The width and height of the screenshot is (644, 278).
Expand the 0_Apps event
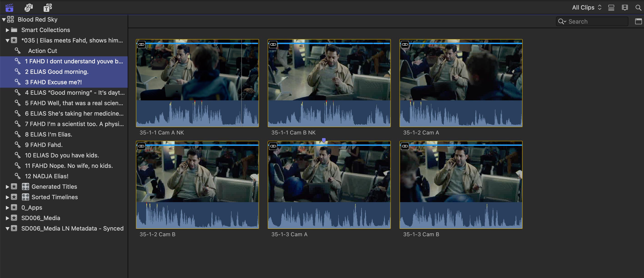point(7,208)
